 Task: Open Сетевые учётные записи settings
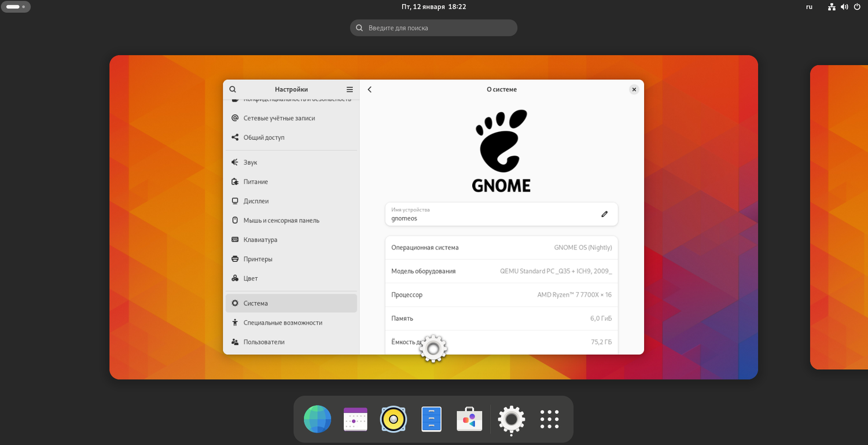tap(291, 118)
